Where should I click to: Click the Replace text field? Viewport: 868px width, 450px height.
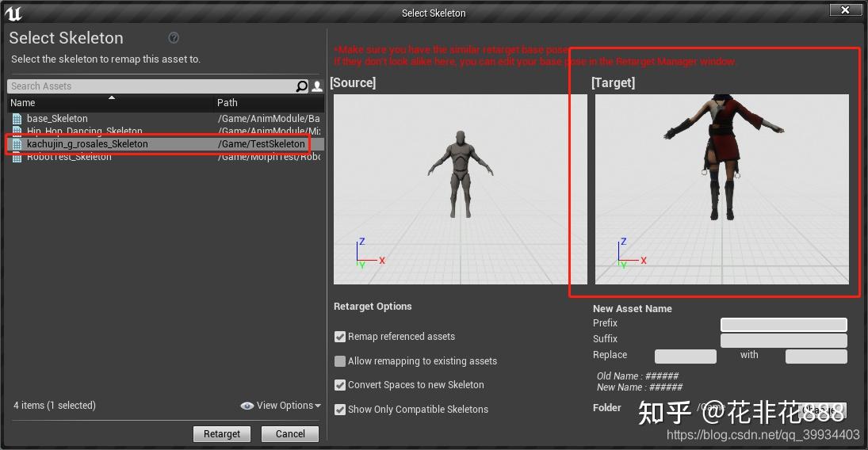click(686, 356)
